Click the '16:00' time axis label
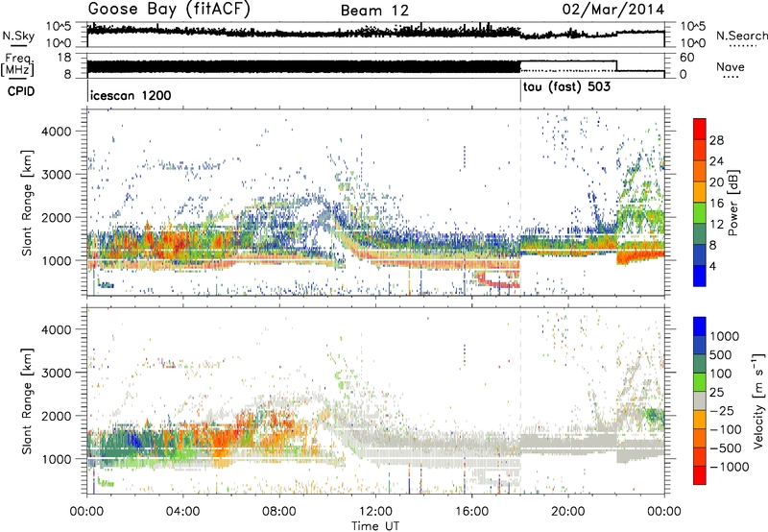 click(x=471, y=512)
